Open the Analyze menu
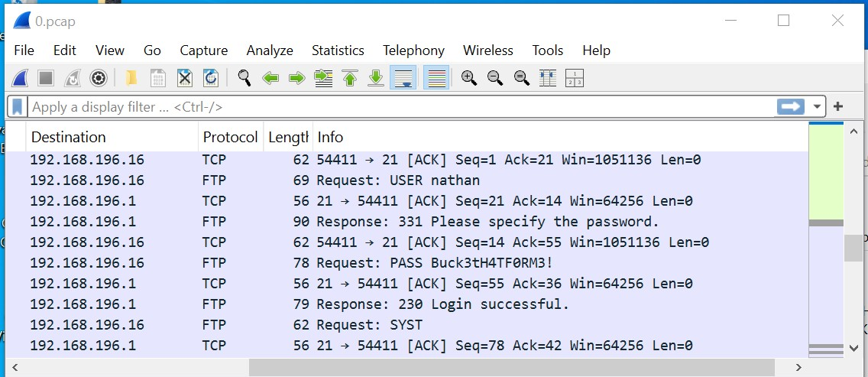The width and height of the screenshot is (868, 377). tap(270, 50)
